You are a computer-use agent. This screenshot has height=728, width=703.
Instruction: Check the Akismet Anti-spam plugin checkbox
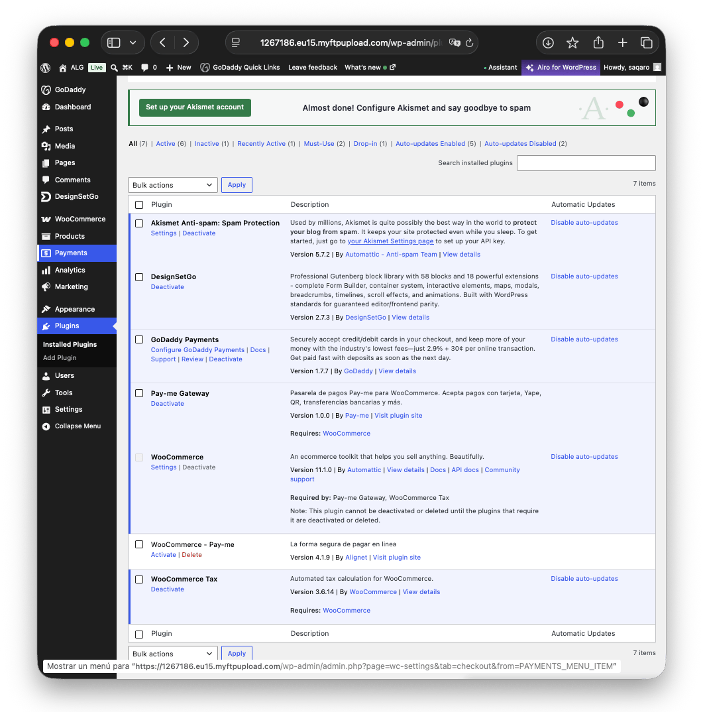(139, 223)
